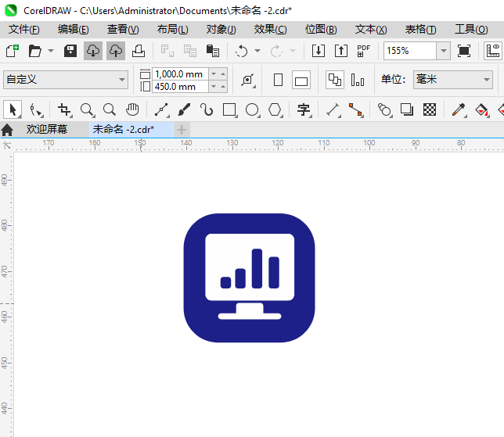Select the curve hook-shaped tool
Screen dimensions: 504x437
point(207,109)
